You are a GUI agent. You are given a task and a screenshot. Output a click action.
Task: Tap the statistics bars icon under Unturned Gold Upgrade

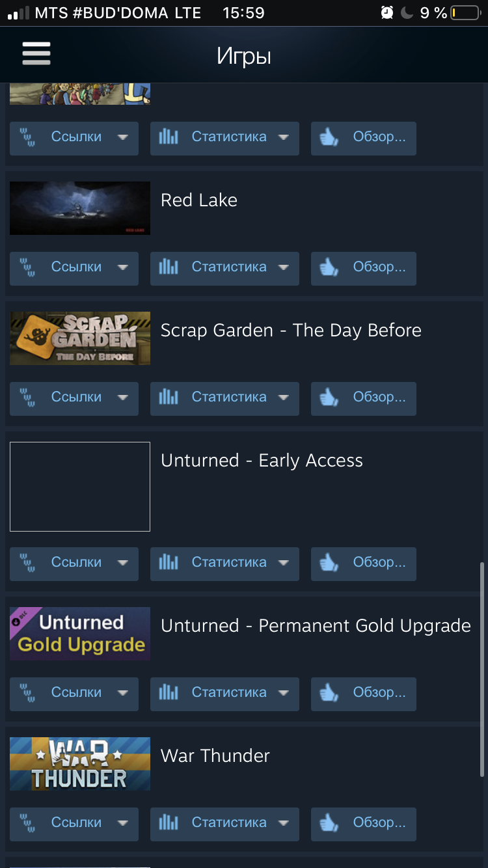pos(169,692)
